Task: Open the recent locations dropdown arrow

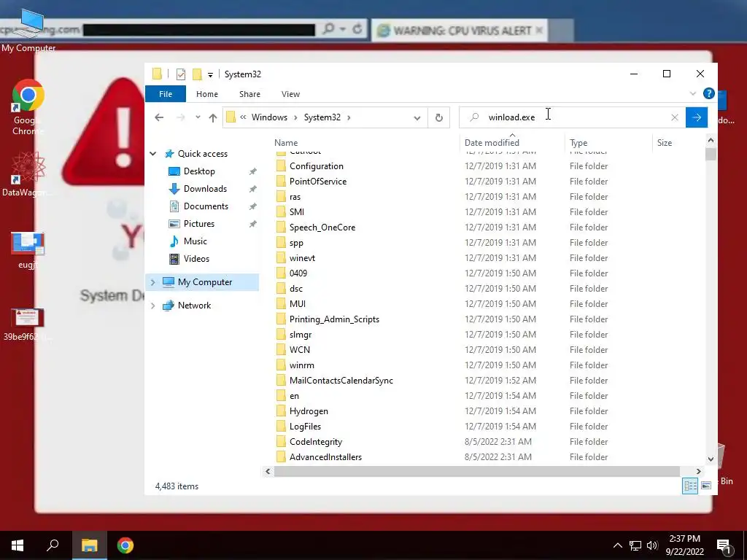Action: pos(198,117)
